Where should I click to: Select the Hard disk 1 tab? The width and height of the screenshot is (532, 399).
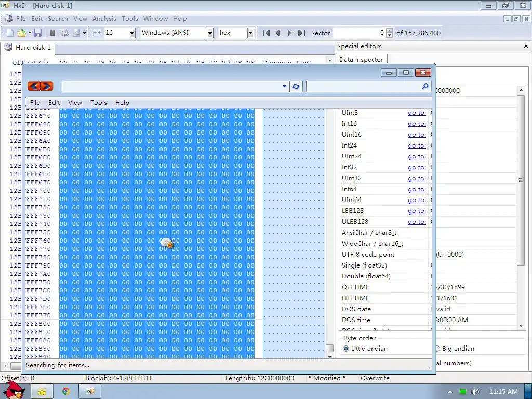click(x=29, y=47)
